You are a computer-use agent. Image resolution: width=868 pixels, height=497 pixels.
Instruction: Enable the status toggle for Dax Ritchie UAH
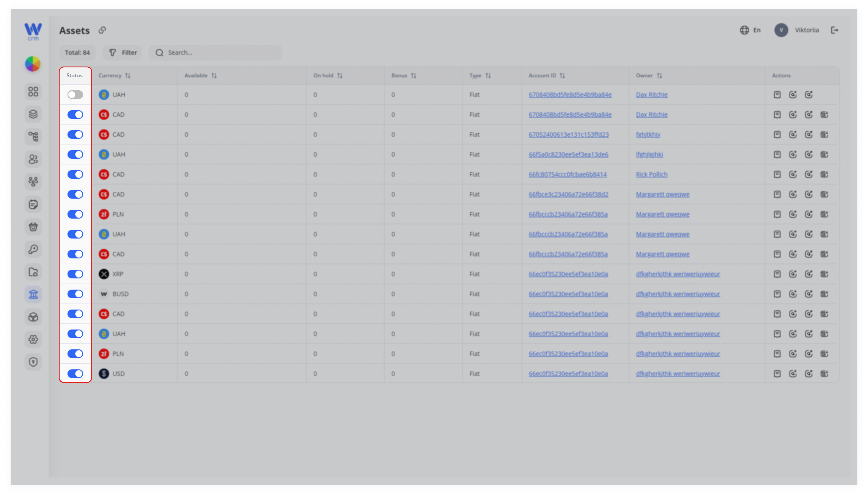[75, 95]
